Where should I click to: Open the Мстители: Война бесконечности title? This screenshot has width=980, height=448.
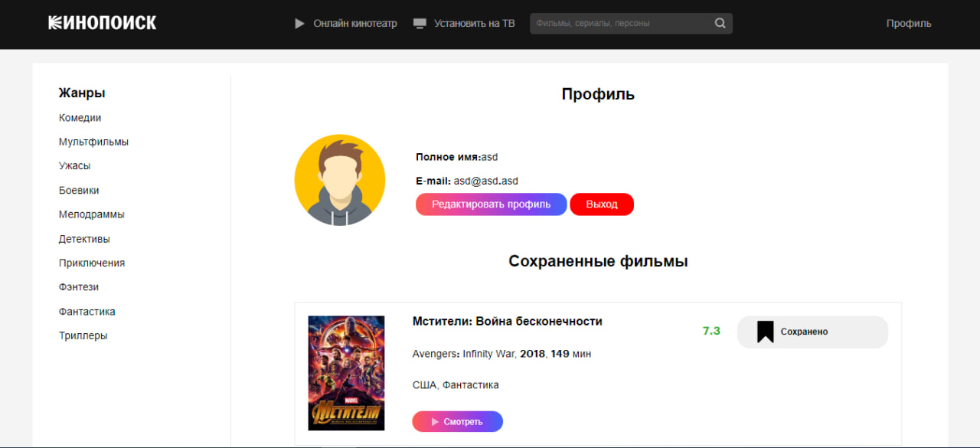[x=508, y=322]
